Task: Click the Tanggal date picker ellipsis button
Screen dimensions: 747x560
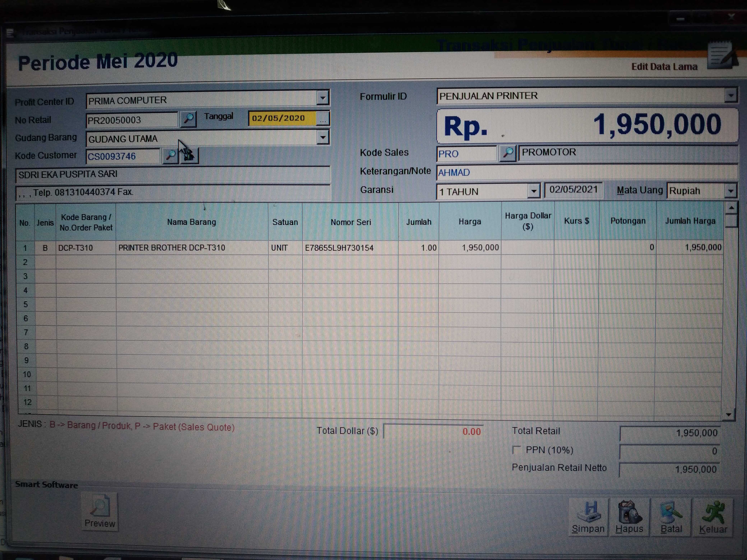Action: 323,119
